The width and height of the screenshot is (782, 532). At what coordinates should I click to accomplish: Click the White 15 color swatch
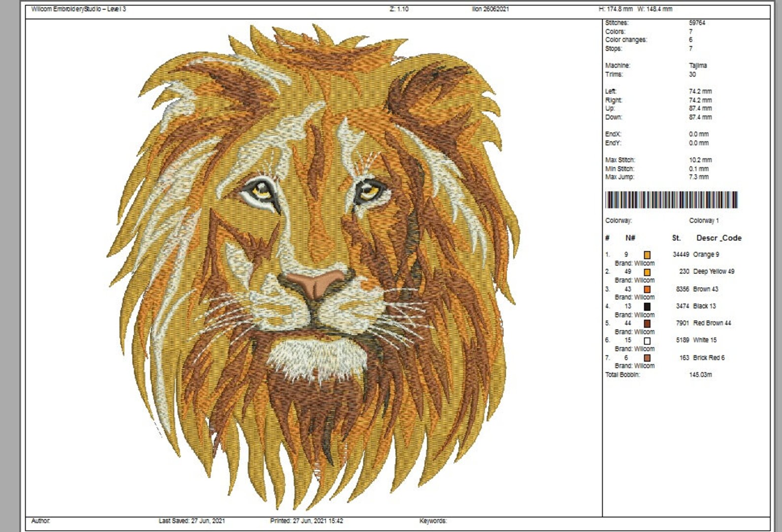coord(647,341)
